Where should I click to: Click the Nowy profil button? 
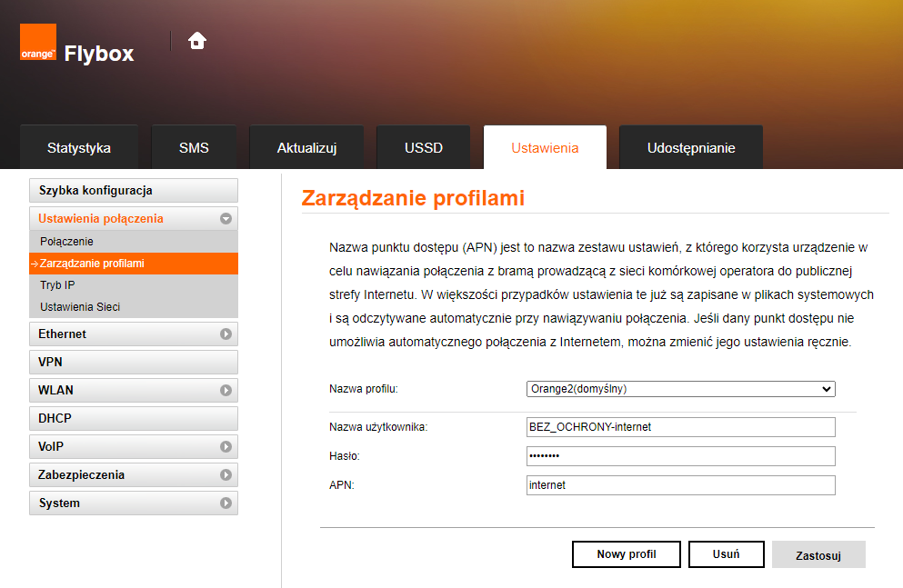[x=626, y=553]
